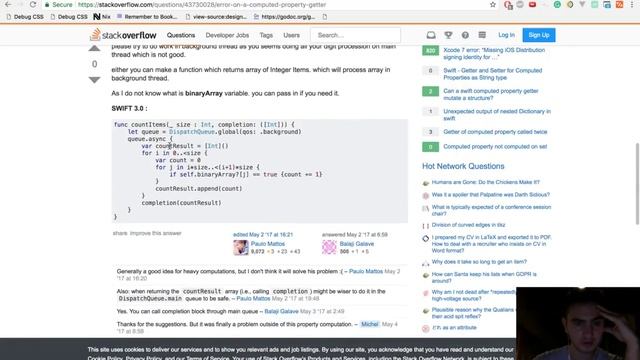This screenshot has width=640, height=360.
Task: Open the site switcher hamburger icon
Action: click(x=482, y=35)
